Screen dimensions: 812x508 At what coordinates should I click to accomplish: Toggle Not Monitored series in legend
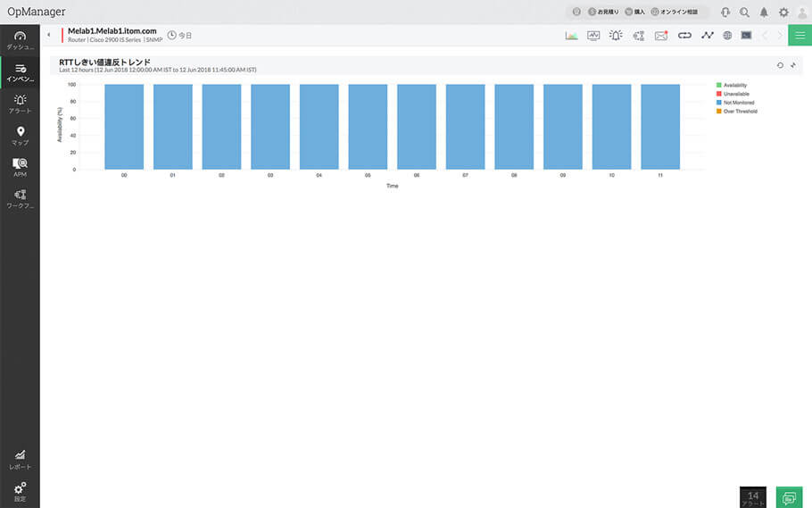click(x=738, y=103)
